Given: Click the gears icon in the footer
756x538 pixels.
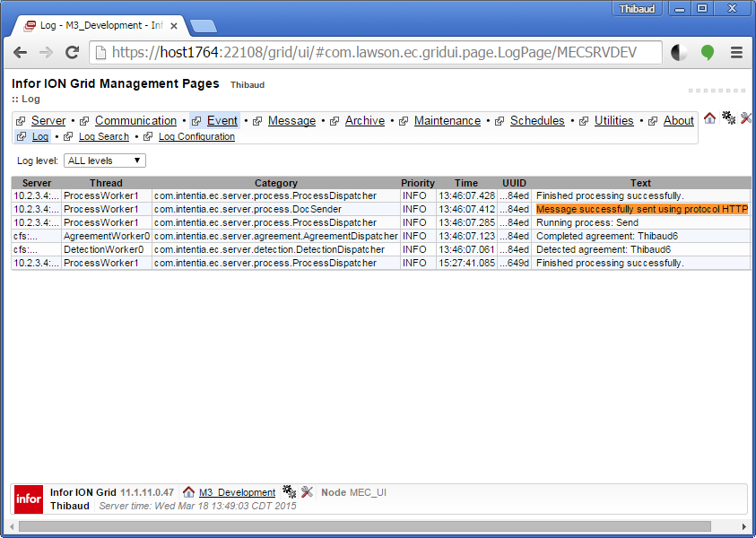Looking at the screenshot, I should pos(289,491).
